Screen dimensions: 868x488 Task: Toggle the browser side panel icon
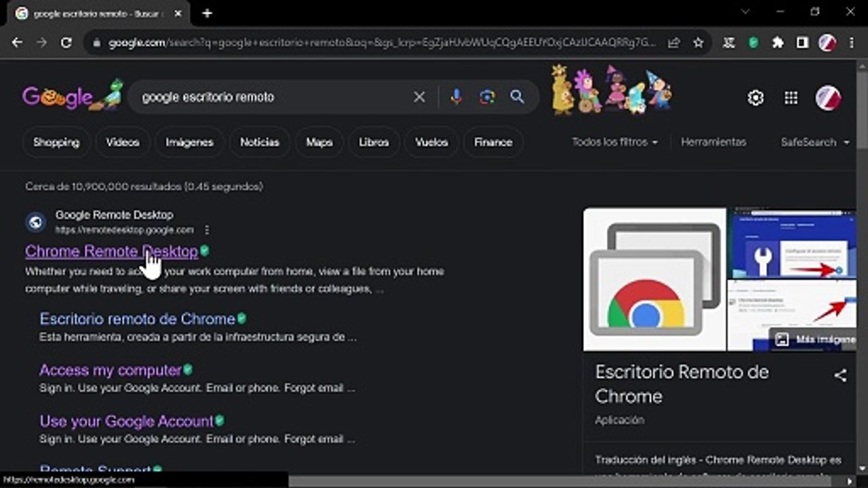click(x=802, y=43)
